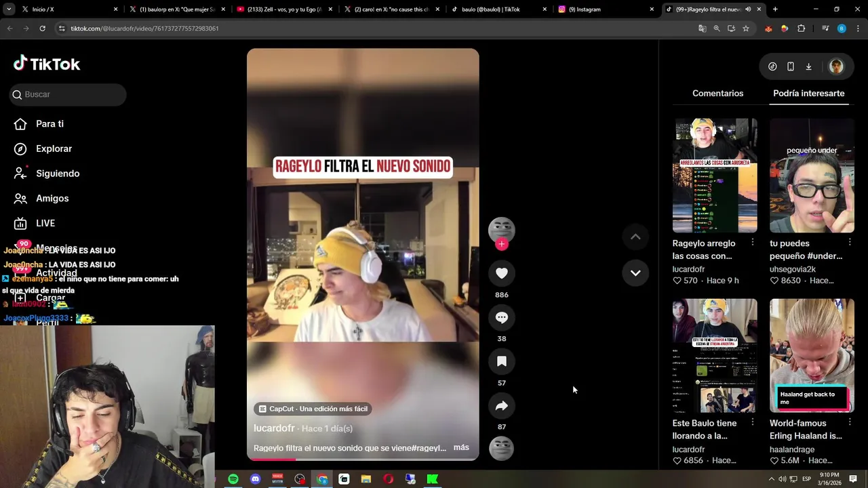
Task: Follow creator with red plus button
Action: tap(502, 244)
